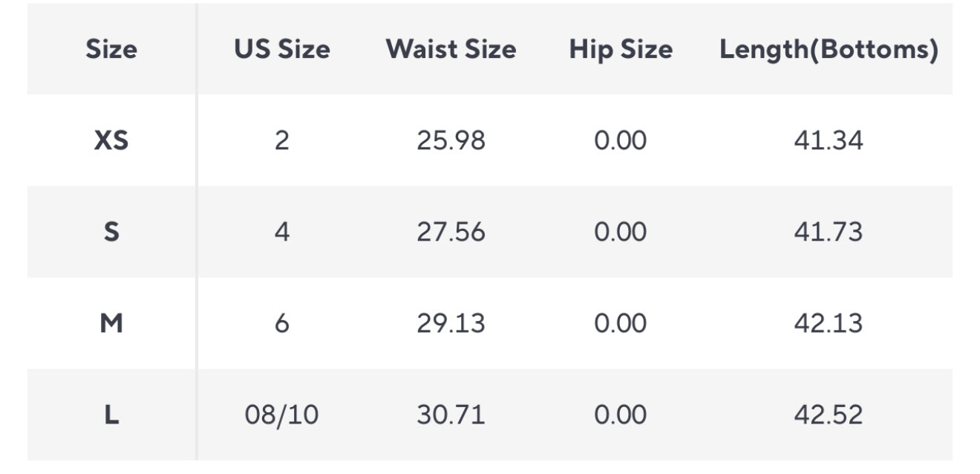This screenshot has width=980, height=474.
Task: Click the Length(Bottoms) column header
Action: 829,50
